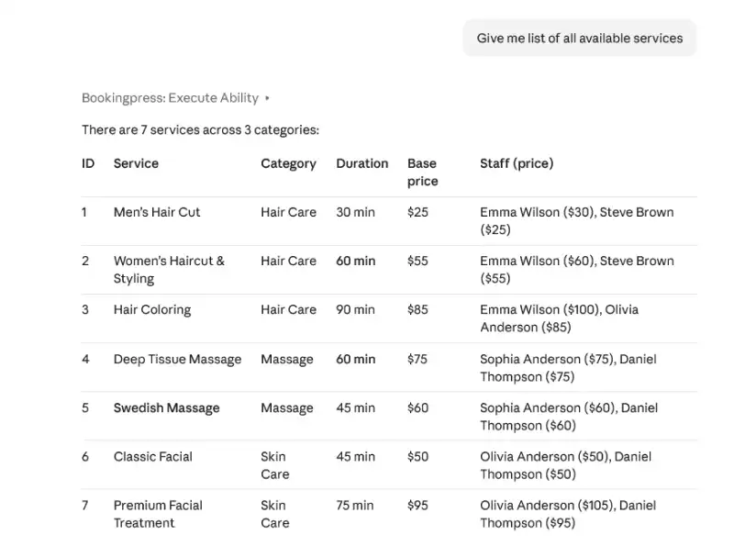Select the Hair Coloring service name

coord(152,309)
